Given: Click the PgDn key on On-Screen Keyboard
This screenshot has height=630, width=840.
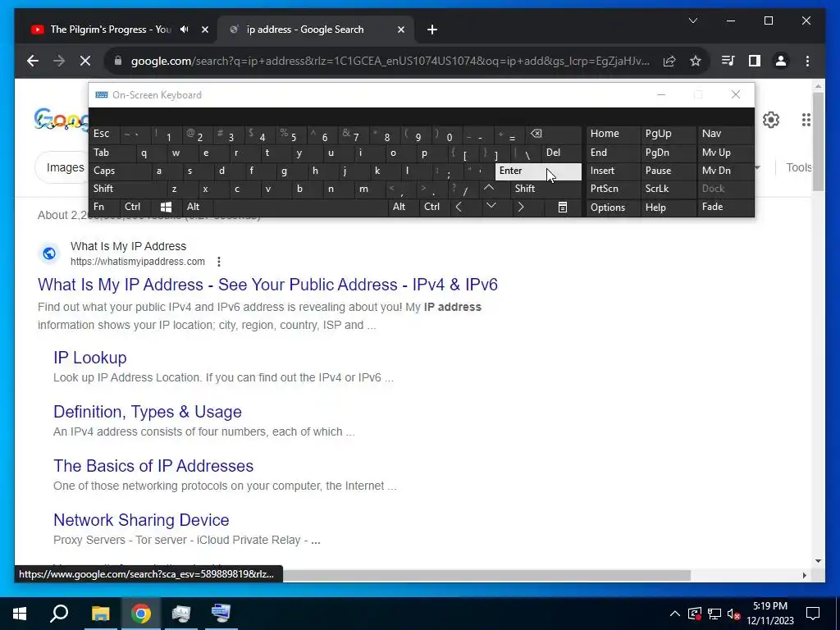Looking at the screenshot, I should point(668,153).
